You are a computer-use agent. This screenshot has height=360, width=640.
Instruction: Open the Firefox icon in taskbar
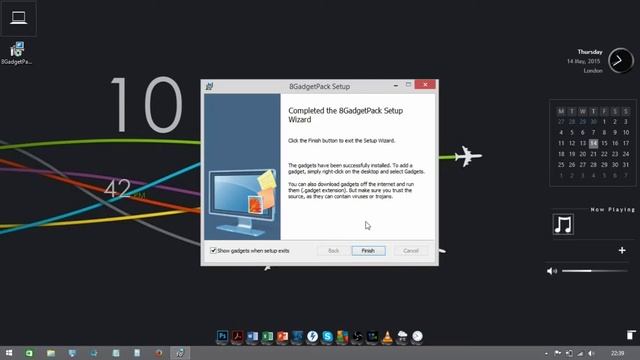click(x=158, y=353)
